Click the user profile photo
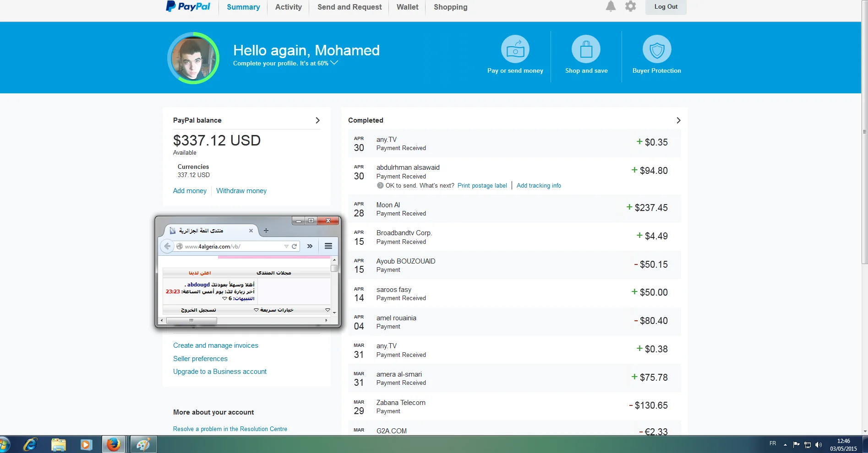 tap(193, 58)
